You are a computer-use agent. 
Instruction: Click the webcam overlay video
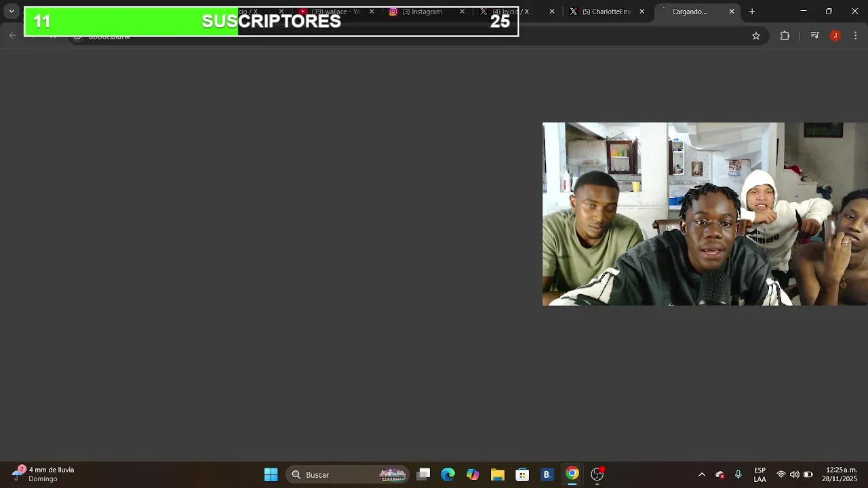[705, 214]
